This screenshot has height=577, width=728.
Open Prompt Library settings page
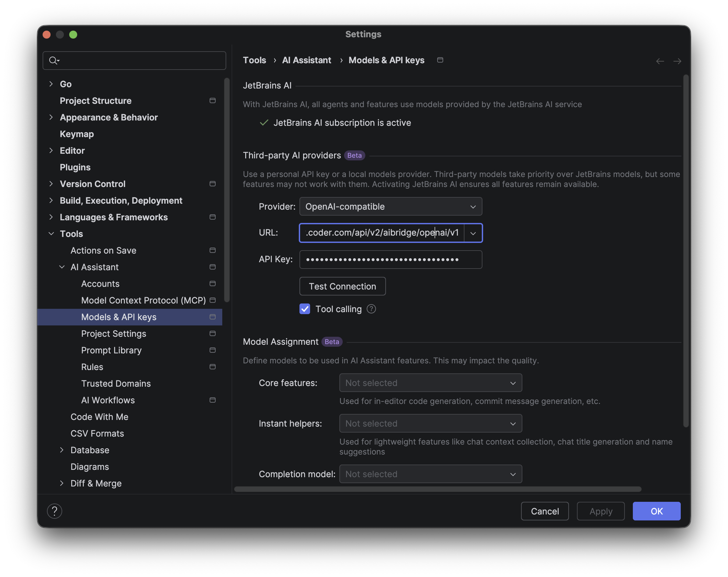pyautogui.click(x=111, y=350)
